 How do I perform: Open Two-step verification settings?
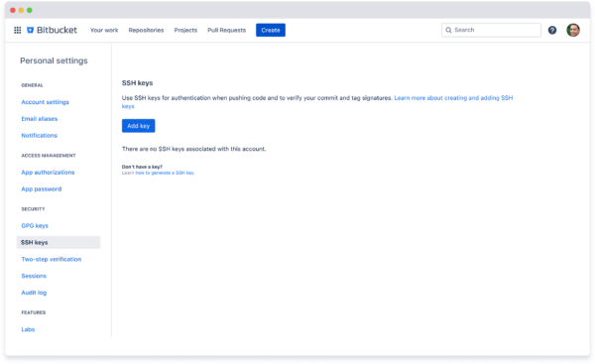coord(52,259)
